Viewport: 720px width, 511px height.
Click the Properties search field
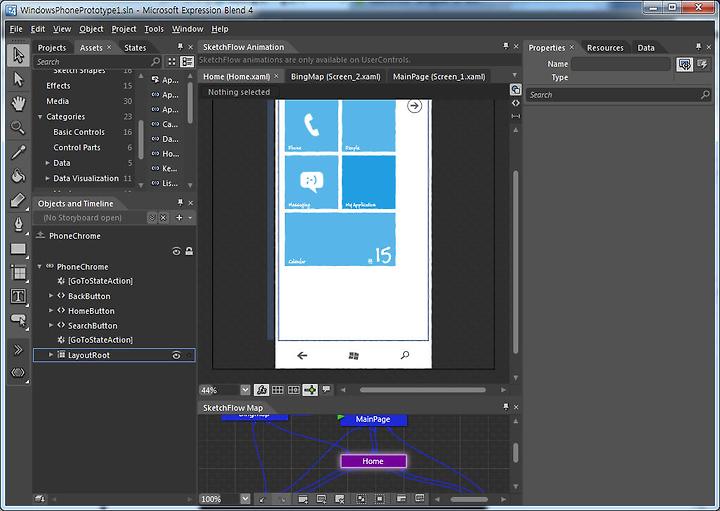tap(618, 95)
